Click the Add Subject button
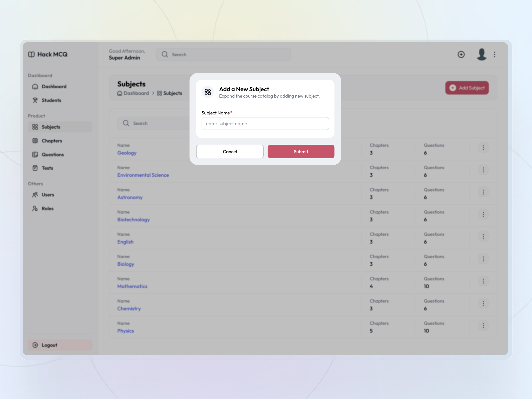Screen dimensions: 532x399 (x=467, y=88)
